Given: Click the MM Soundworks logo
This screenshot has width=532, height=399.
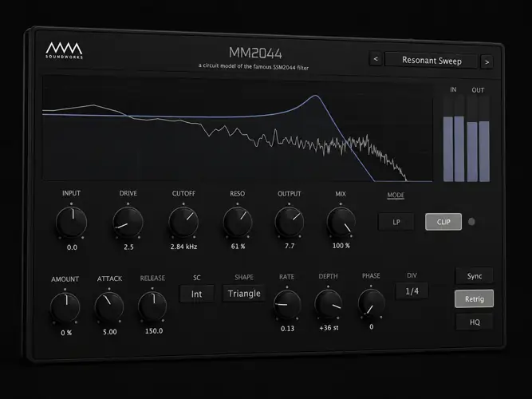Looking at the screenshot, I should [64, 50].
